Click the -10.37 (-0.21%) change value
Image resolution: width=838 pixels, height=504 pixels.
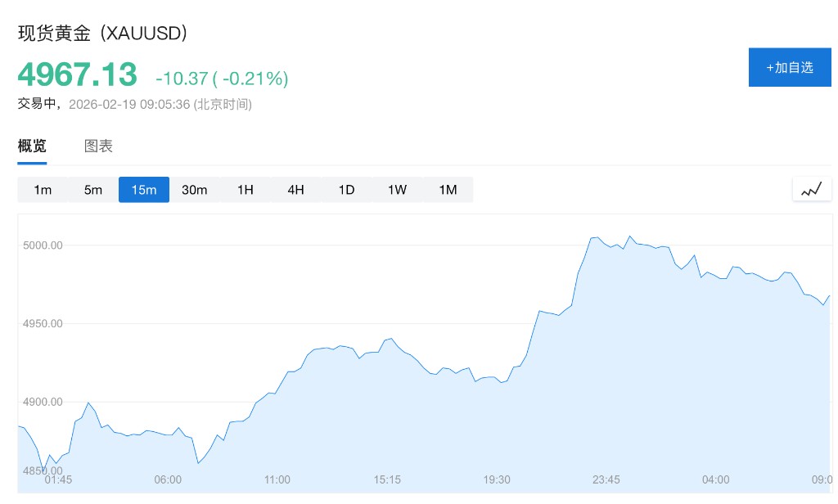222,79
